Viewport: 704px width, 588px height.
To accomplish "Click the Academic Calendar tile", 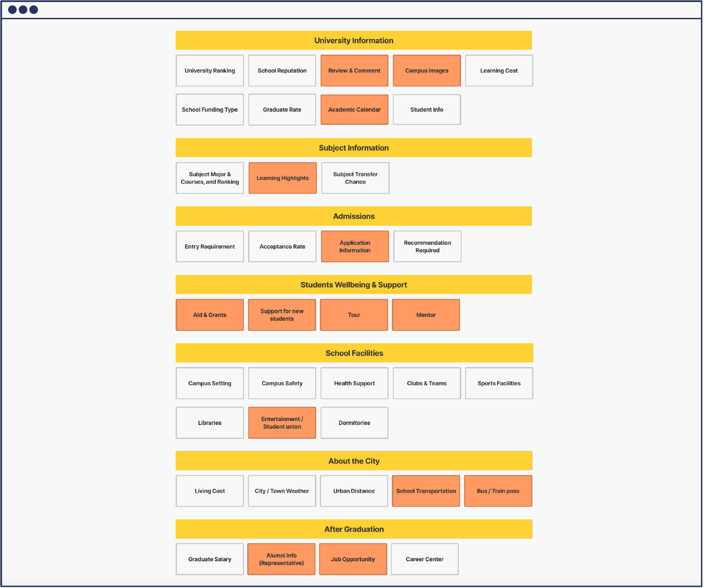I will pos(354,109).
